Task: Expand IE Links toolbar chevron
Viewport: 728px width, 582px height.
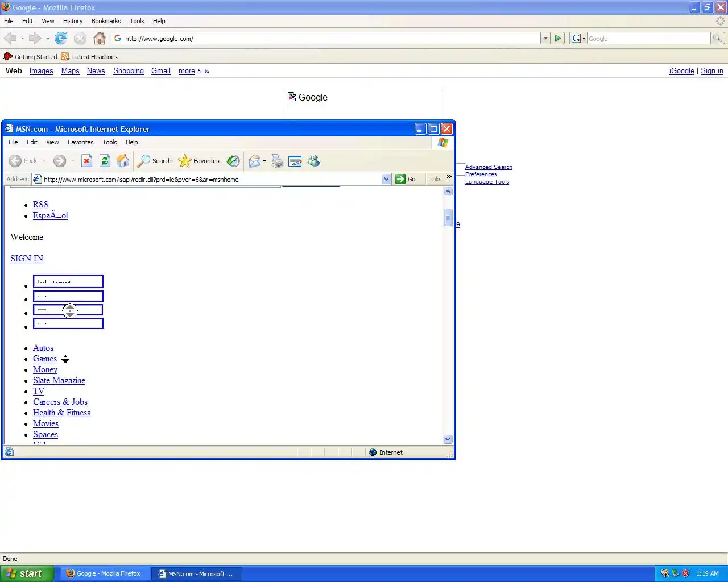Action: [449, 177]
